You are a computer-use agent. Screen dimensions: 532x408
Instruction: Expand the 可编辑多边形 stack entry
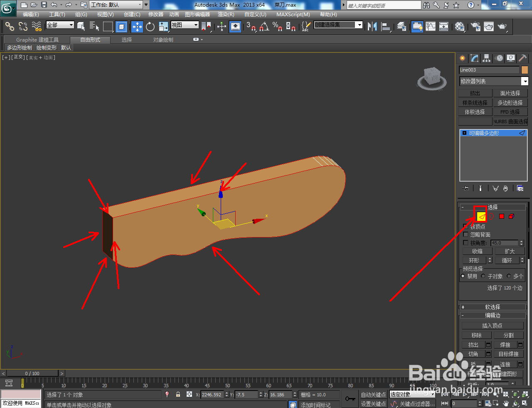[465, 133]
